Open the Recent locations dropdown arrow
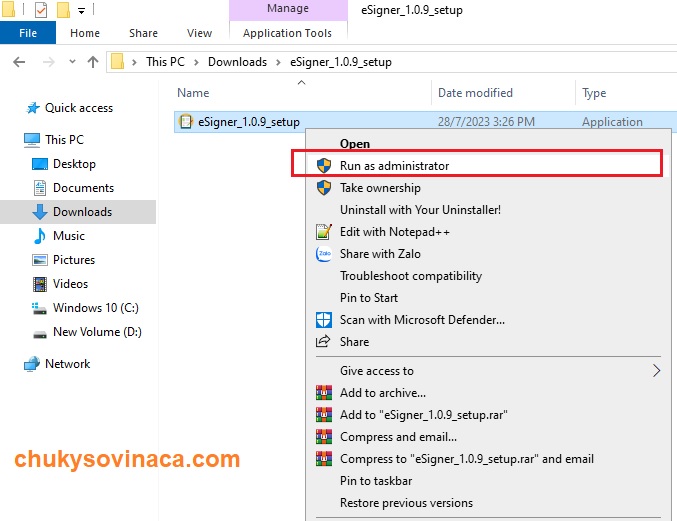The height and width of the screenshot is (521, 677). [x=72, y=62]
